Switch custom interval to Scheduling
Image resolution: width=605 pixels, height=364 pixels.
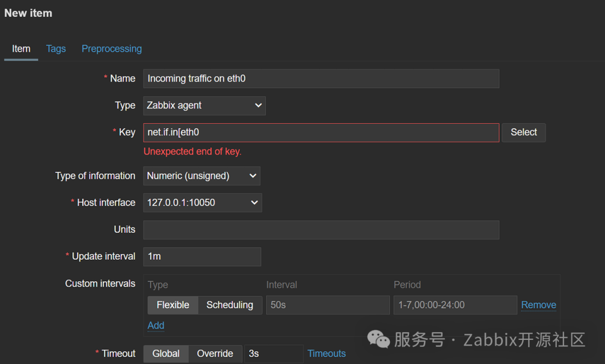coord(230,305)
